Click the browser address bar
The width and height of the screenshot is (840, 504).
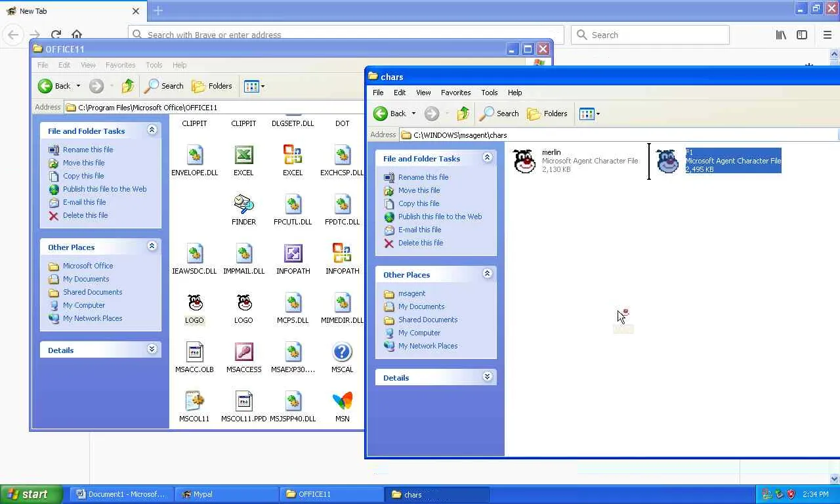346,35
